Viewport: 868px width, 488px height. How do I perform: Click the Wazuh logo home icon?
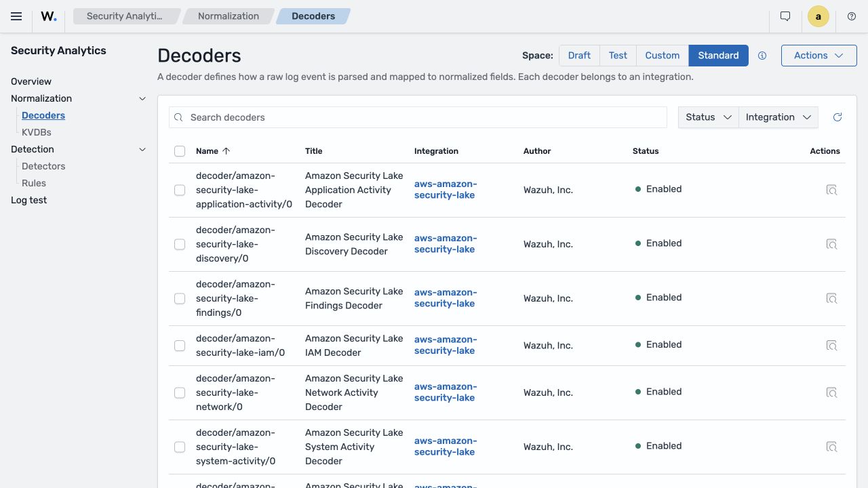[49, 16]
